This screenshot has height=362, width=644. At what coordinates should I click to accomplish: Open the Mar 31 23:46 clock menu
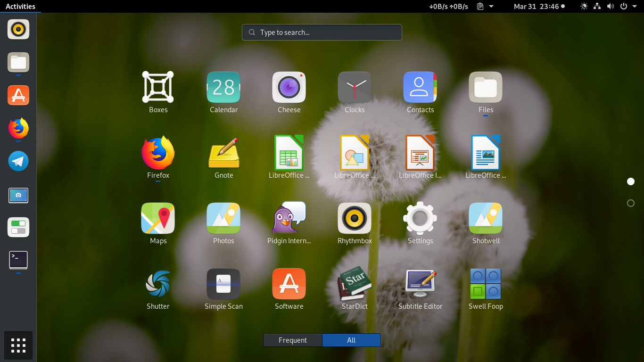[539, 6]
